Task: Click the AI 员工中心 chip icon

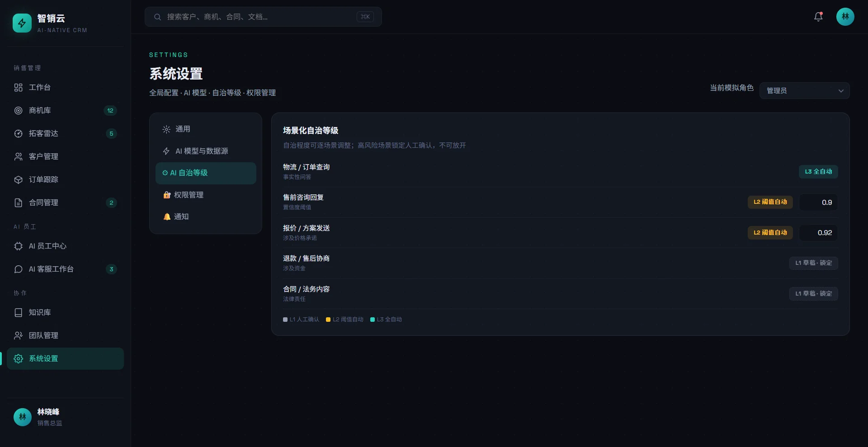Action: (18, 246)
